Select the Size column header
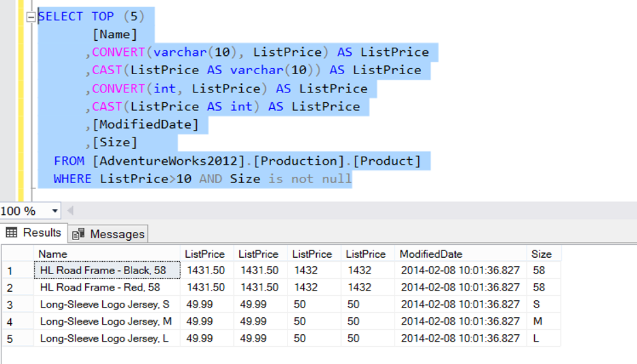The image size is (637, 364). [x=544, y=254]
